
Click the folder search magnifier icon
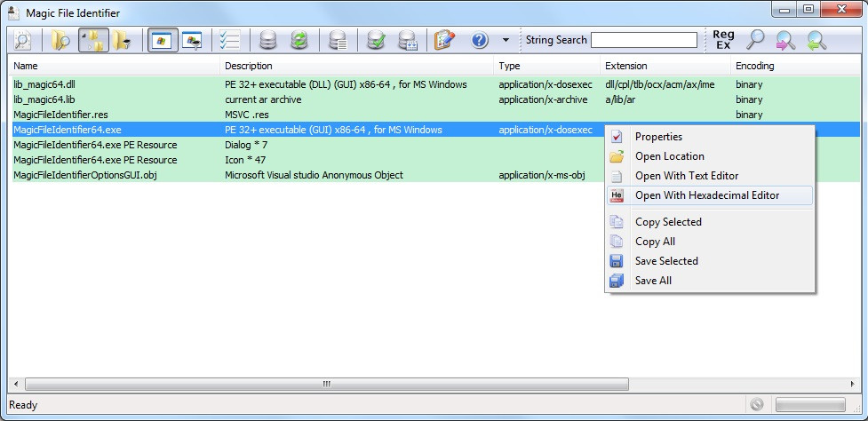tap(60, 40)
